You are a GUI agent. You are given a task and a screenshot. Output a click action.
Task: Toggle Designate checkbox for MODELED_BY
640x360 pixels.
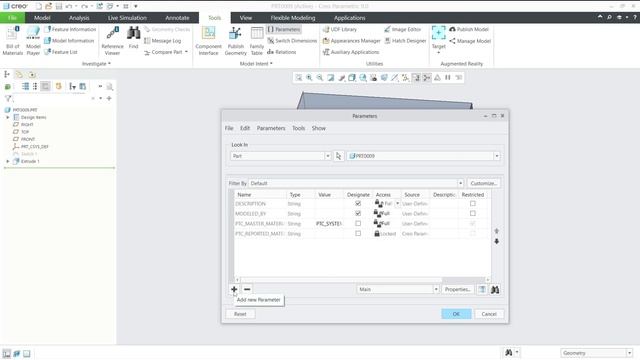pyautogui.click(x=358, y=213)
